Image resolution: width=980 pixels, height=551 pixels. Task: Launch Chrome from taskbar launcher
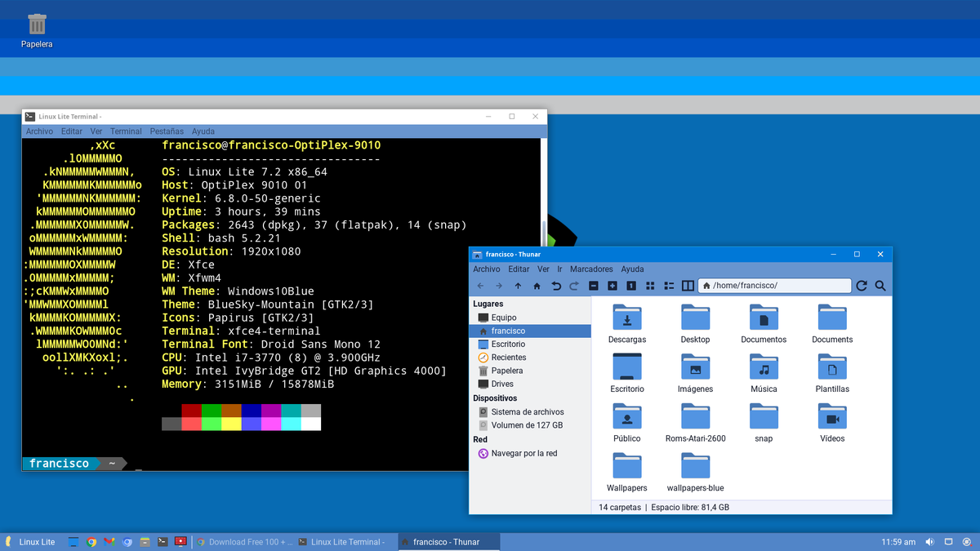pos(91,542)
